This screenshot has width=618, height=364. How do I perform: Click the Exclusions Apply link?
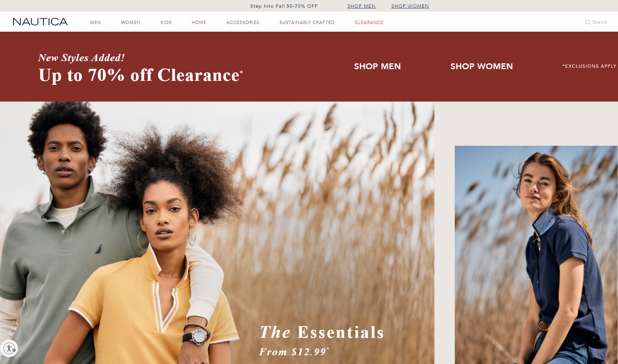click(x=589, y=66)
